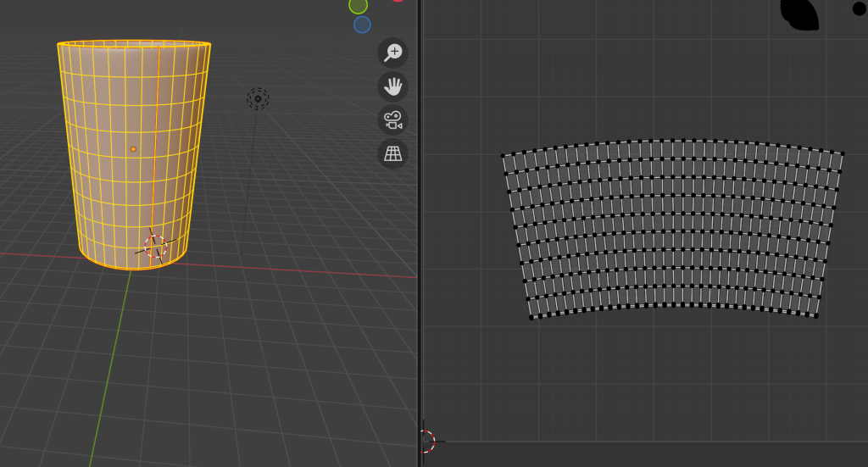
Task: Click the large black shape atop UV editor
Action: click(799, 13)
